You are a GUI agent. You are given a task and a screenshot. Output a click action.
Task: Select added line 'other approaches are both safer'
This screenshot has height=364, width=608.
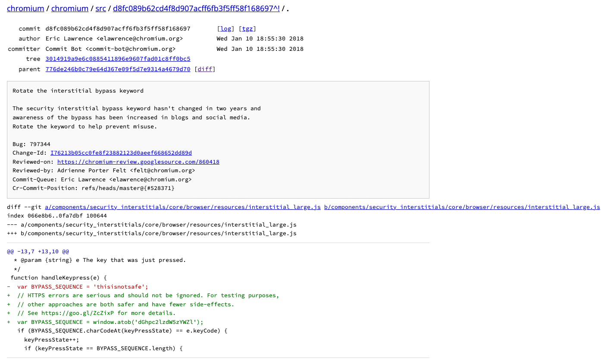tap(121, 305)
